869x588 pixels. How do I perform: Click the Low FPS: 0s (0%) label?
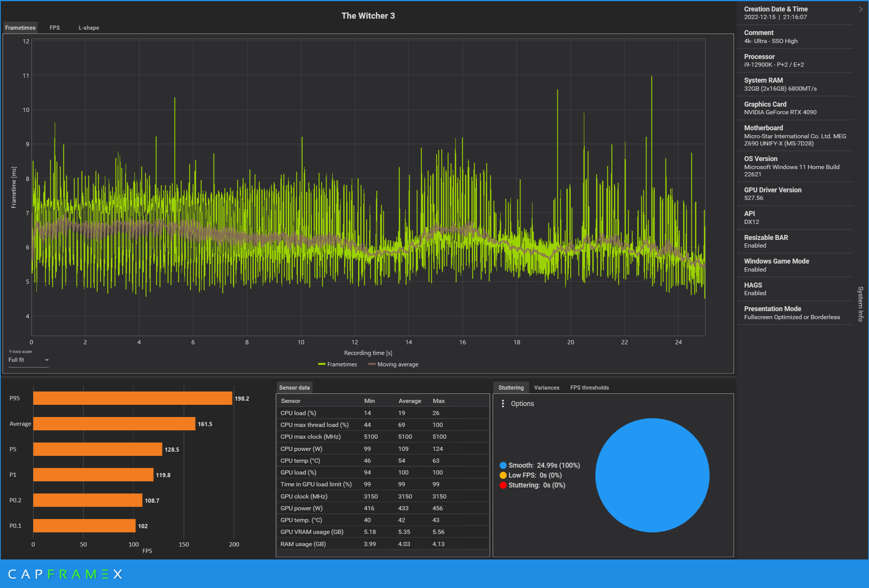point(535,475)
